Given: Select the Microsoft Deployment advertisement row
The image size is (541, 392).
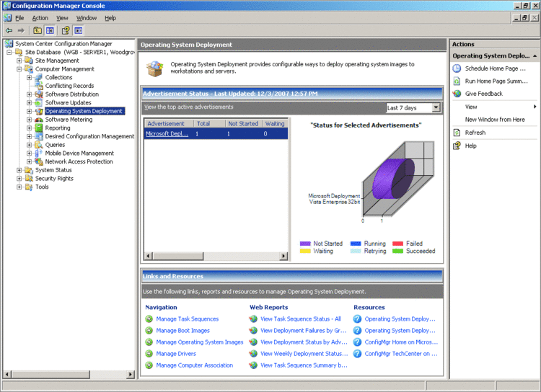Looking at the screenshot, I should pos(167,133).
